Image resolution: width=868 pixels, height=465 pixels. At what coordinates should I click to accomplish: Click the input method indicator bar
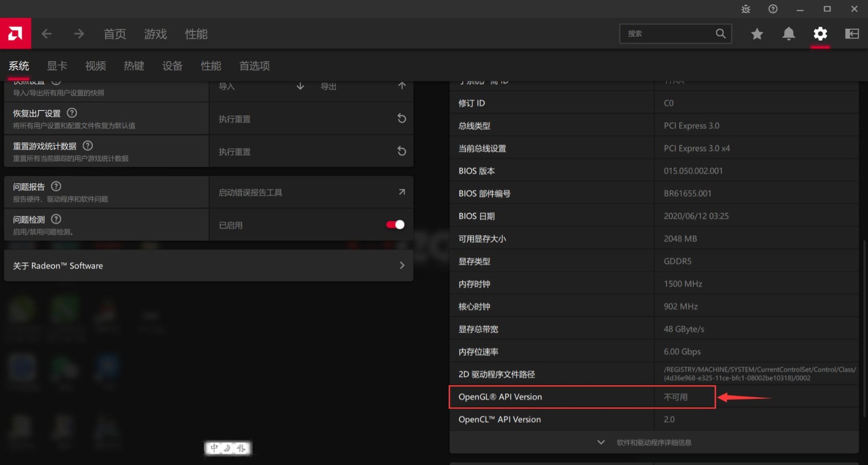(228, 448)
